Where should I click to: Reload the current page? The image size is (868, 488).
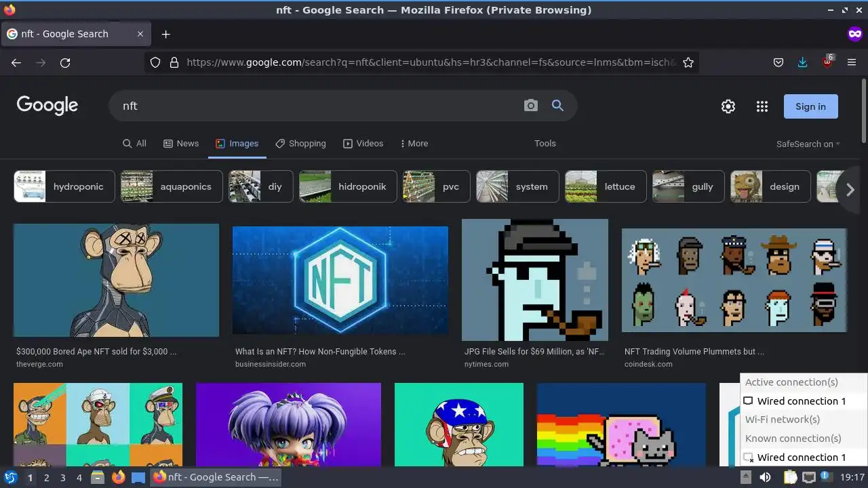pyautogui.click(x=65, y=62)
